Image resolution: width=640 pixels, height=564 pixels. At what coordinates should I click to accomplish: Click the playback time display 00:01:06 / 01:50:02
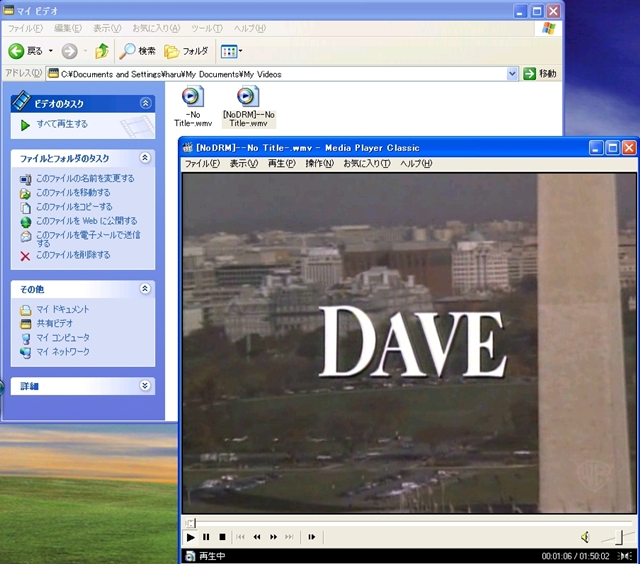pos(575,556)
